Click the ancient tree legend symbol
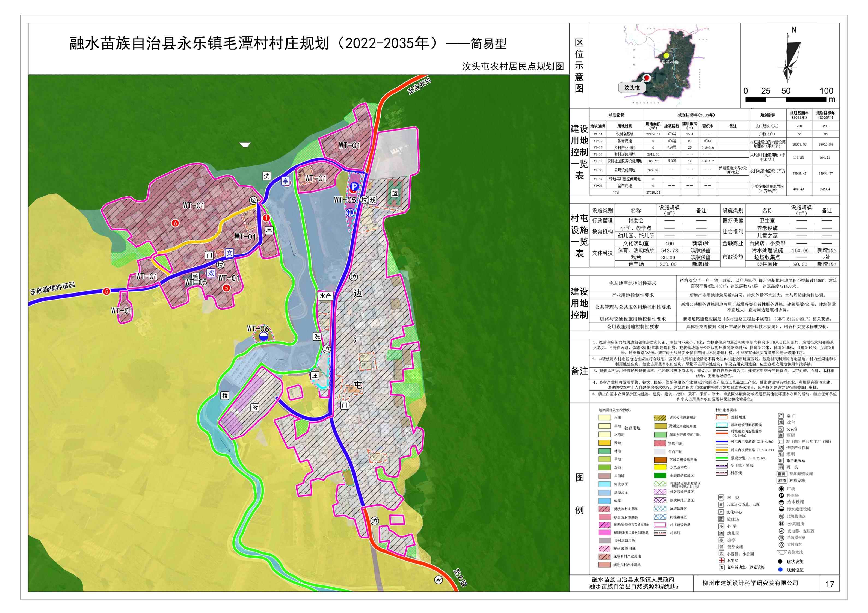The width and height of the screenshot is (868, 613). pos(781,544)
